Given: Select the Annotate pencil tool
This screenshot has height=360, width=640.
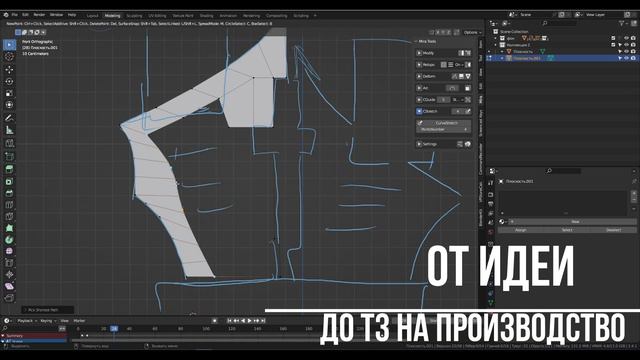Looking at the screenshot, I should pyautogui.click(x=9, y=118).
